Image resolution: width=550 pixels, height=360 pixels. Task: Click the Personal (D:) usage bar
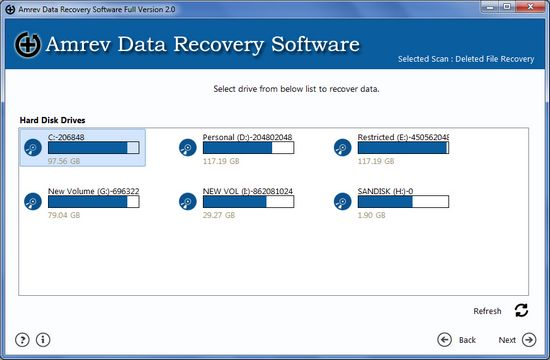click(x=248, y=148)
